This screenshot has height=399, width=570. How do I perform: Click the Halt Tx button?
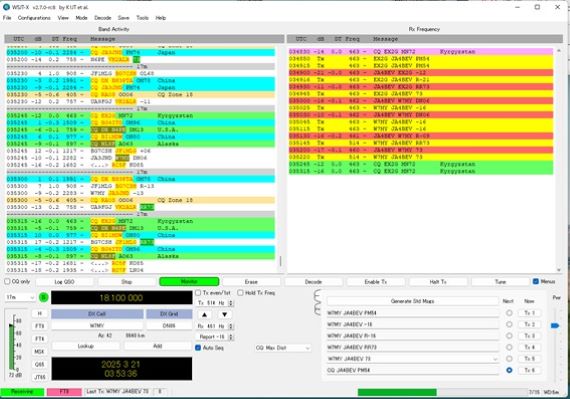pos(438,282)
